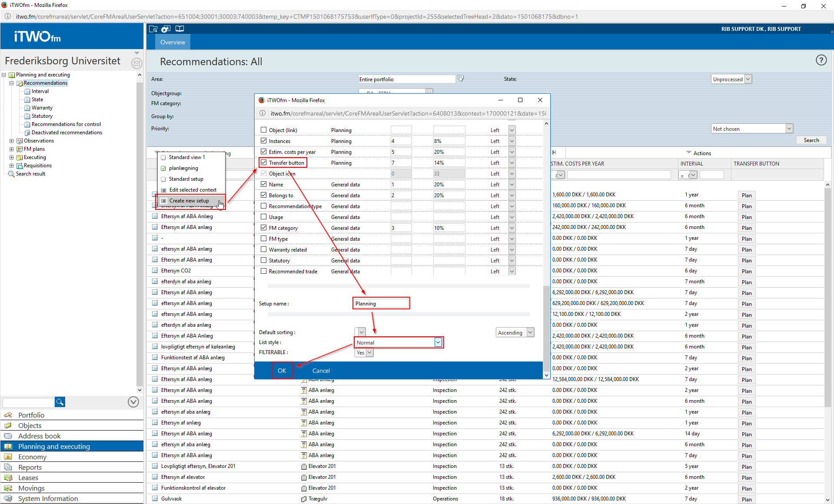Image resolution: width=834 pixels, height=504 pixels.
Task: Open the List style Normal dropdown
Action: pyautogui.click(x=438, y=342)
